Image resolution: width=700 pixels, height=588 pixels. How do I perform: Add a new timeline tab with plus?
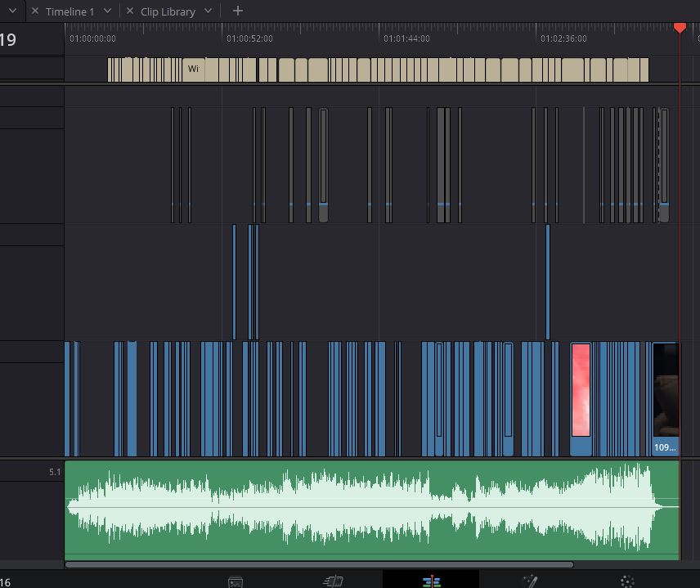tap(238, 11)
